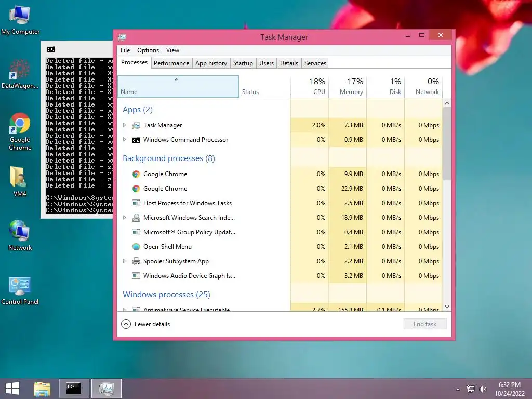Select the VM4 folder desktop icon

[19, 181]
